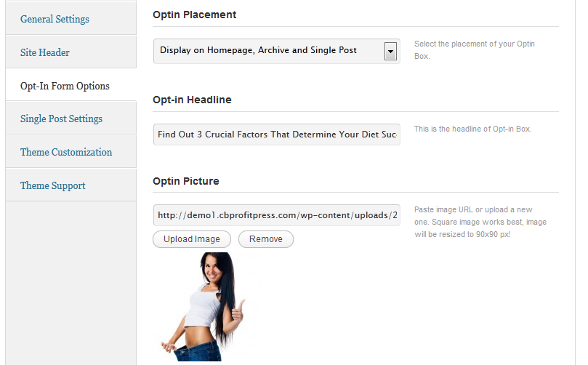Image resolution: width=588 pixels, height=365 pixels.
Task: Click the Opt-in Headline text field
Action: click(277, 135)
